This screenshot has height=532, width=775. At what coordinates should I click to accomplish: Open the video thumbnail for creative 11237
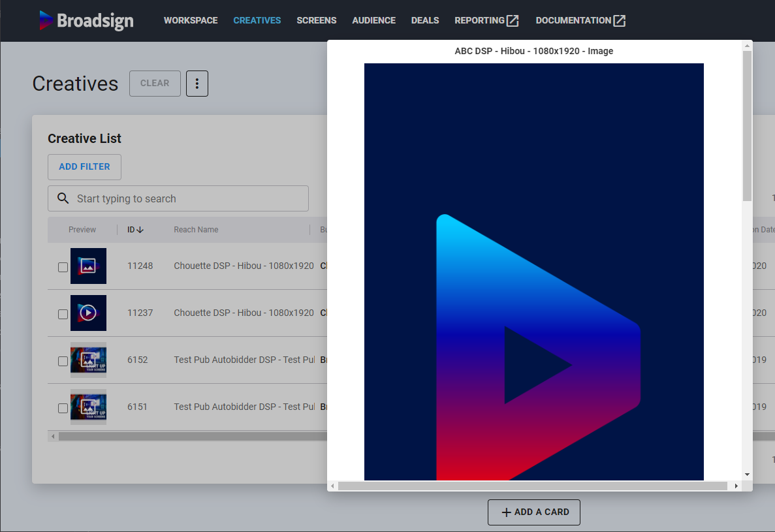pos(89,313)
